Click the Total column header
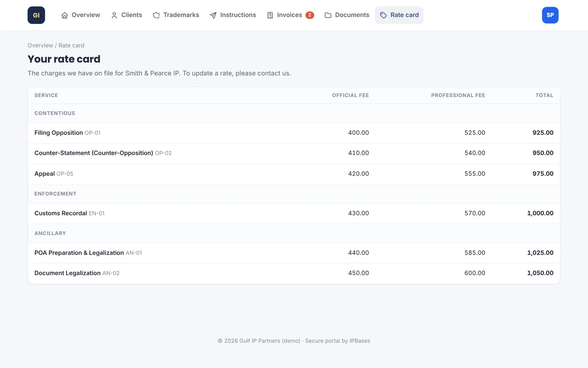Screen dimensions: 588x368 (544, 95)
